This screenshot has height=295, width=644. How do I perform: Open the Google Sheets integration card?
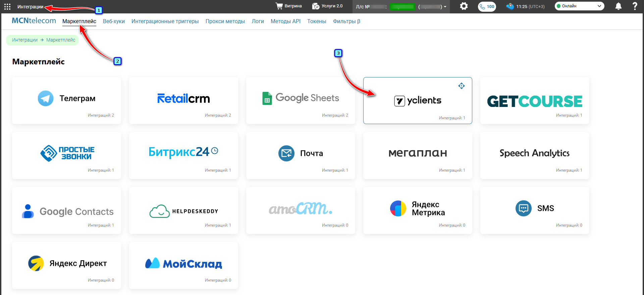pyautogui.click(x=301, y=101)
